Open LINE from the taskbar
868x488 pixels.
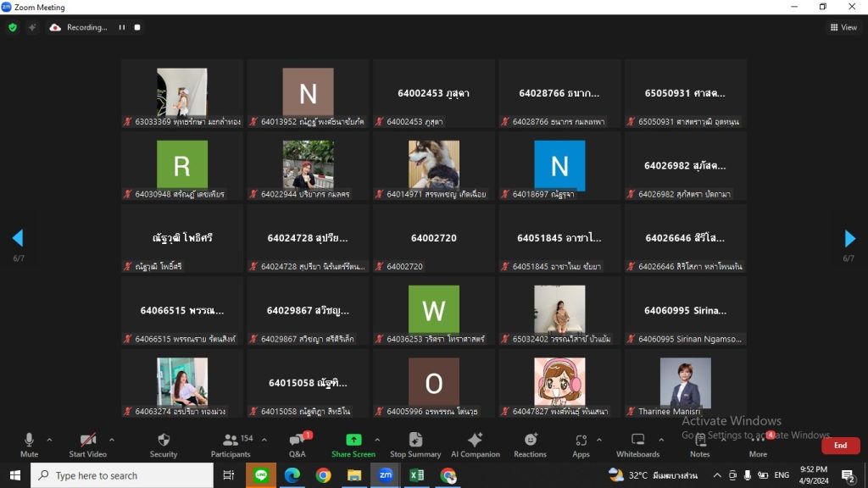[261, 475]
